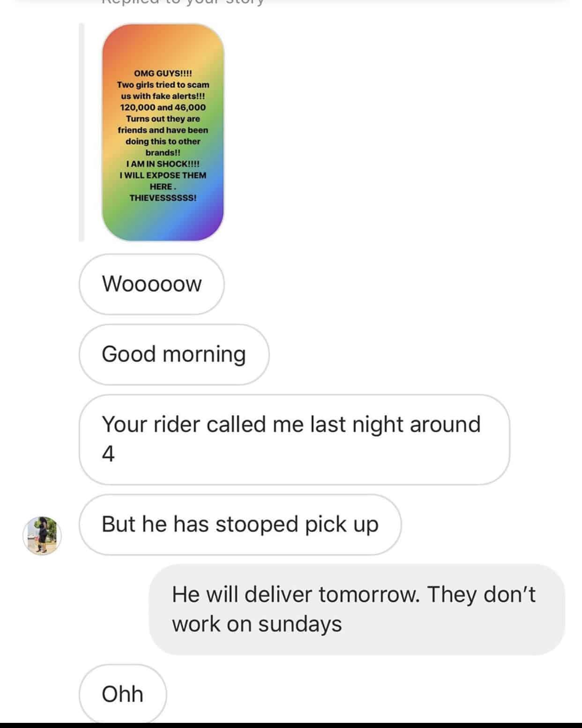Click the word "sundays" in the sent reply
The height and width of the screenshot is (728, 582).
click(x=300, y=624)
